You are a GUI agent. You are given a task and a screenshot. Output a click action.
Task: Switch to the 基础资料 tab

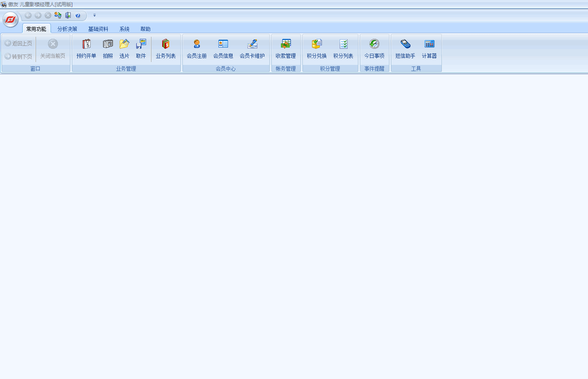pyautogui.click(x=98, y=29)
